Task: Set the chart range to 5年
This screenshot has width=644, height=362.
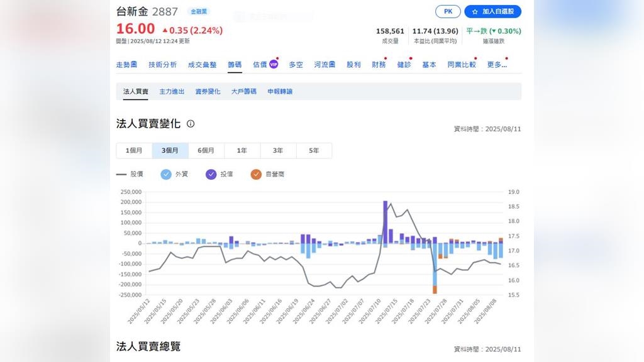Action: pyautogui.click(x=313, y=151)
